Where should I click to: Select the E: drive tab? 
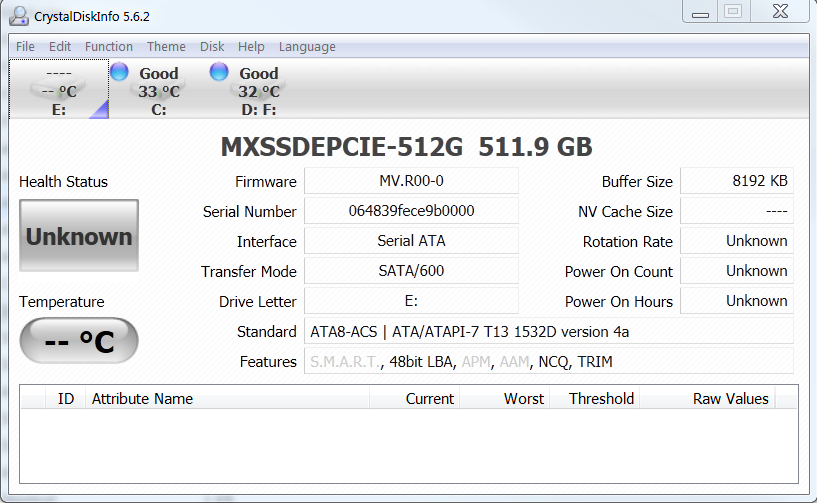pyautogui.click(x=59, y=90)
